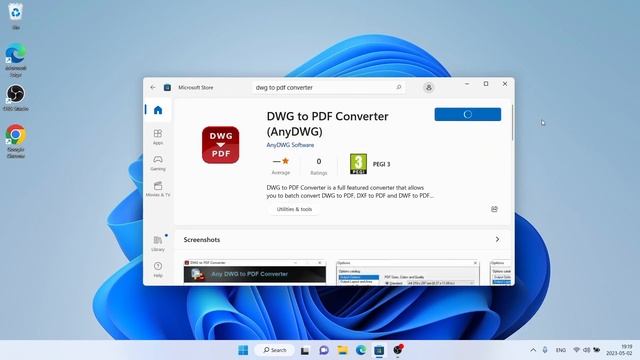Click the share icon on app card
Screen dimensions: 640x360
pyautogui.click(x=494, y=209)
